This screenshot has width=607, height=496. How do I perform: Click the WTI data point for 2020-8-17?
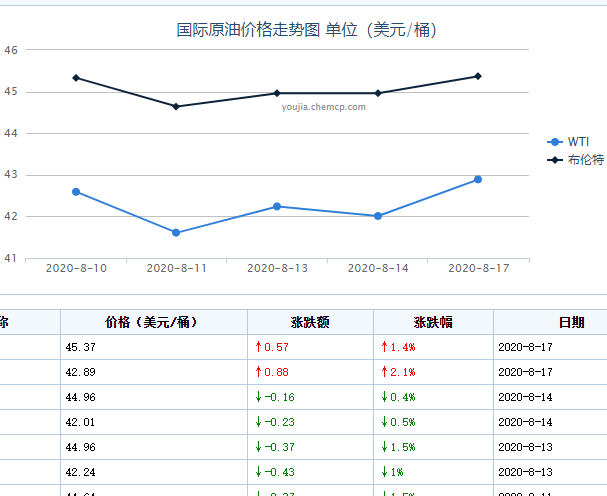[478, 179]
